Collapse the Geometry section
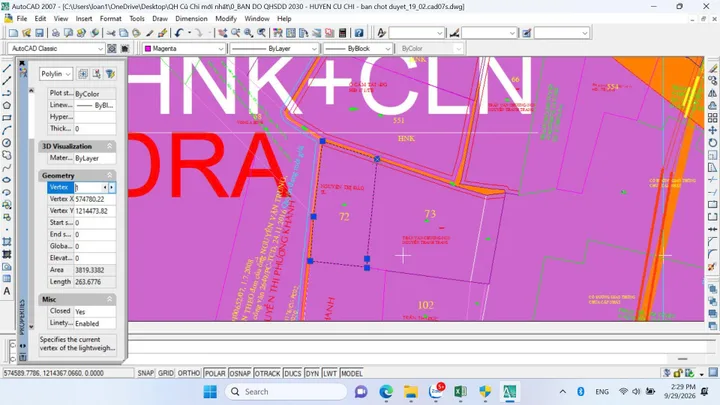This screenshot has width=720, height=405. click(x=110, y=175)
